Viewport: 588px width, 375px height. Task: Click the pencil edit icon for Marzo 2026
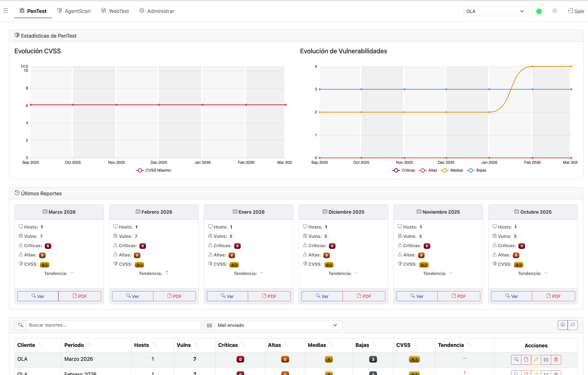[x=536, y=359]
